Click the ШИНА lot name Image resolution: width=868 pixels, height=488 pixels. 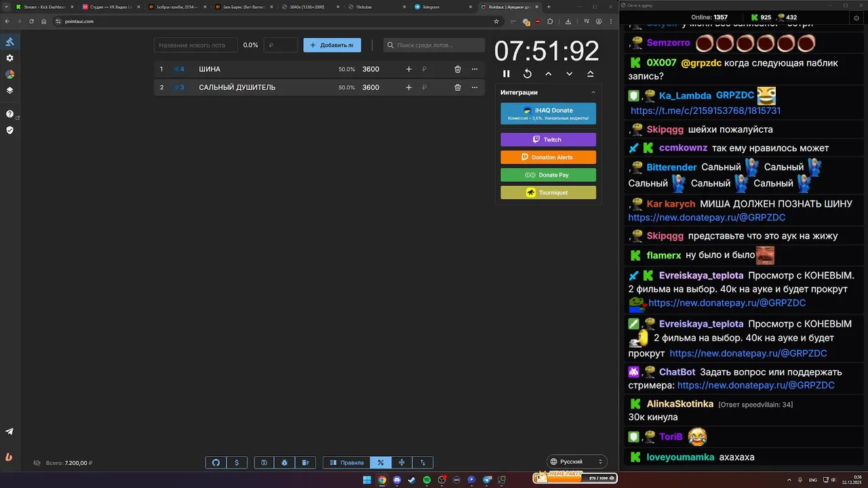tap(210, 69)
